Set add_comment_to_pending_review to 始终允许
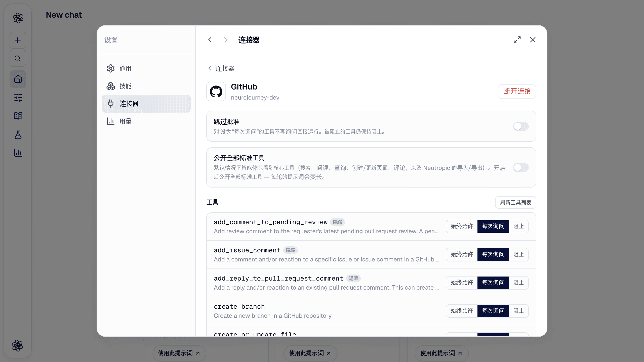The image size is (644, 362). [x=462, y=227]
